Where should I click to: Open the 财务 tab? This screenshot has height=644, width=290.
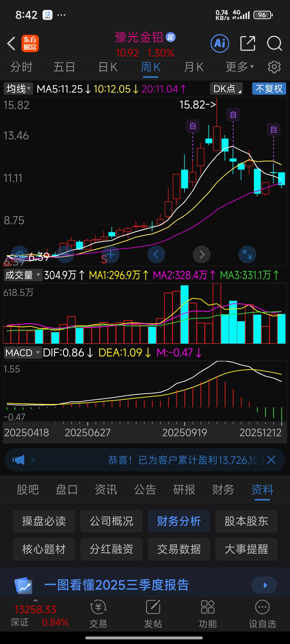223,489
